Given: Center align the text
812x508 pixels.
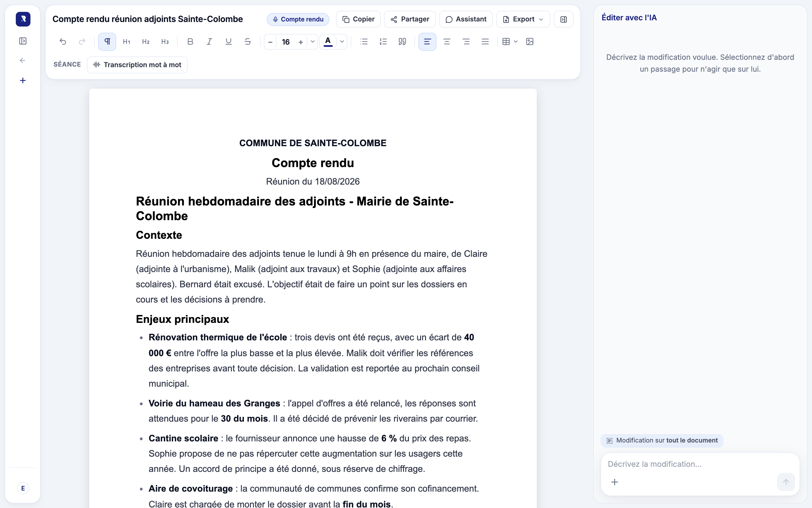Looking at the screenshot, I should tap(447, 42).
